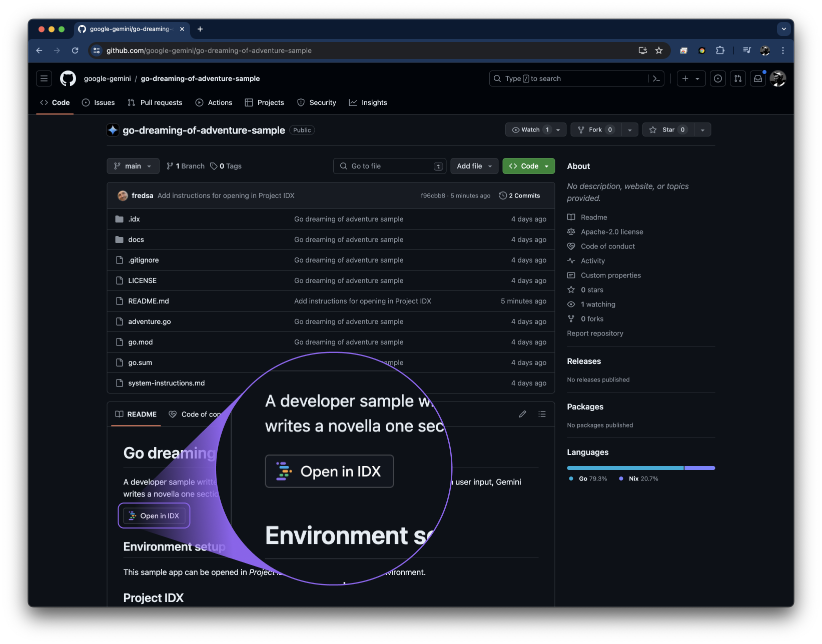Select the README tab in file viewer
The width and height of the screenshot is (822, 644).
click(x=136, y=414)
